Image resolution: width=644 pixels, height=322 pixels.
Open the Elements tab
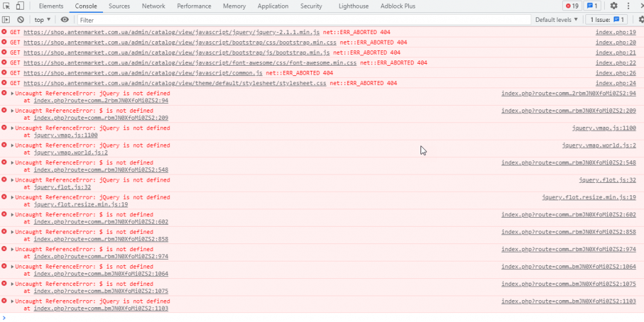(x=51, y=6)
